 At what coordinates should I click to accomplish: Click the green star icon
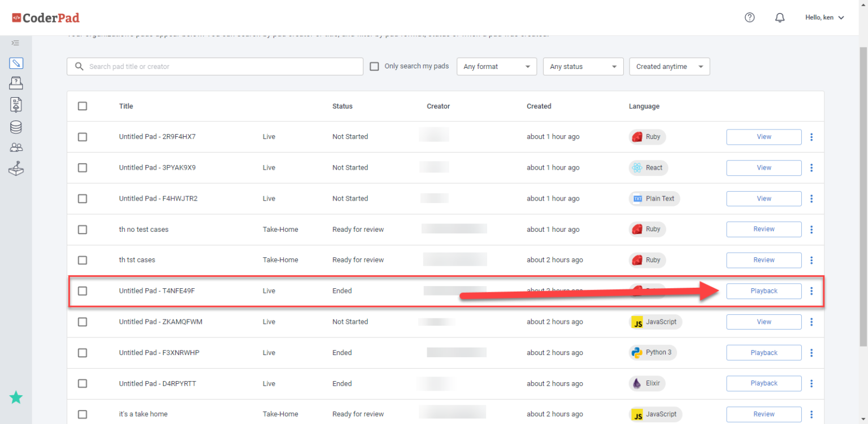[16, 397]
